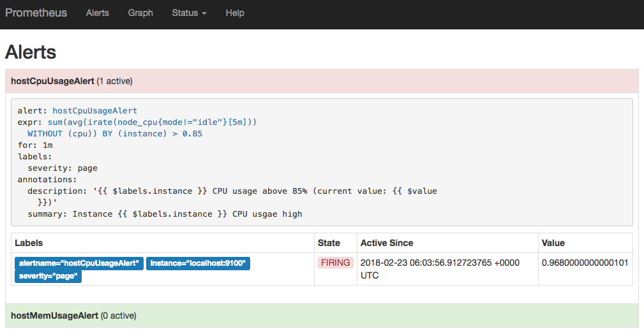Viewport: 644px width, 334px height.
Task: Click the alertname="hostCpuUsageAlert" label badge
Action: [x=79, y=263]
